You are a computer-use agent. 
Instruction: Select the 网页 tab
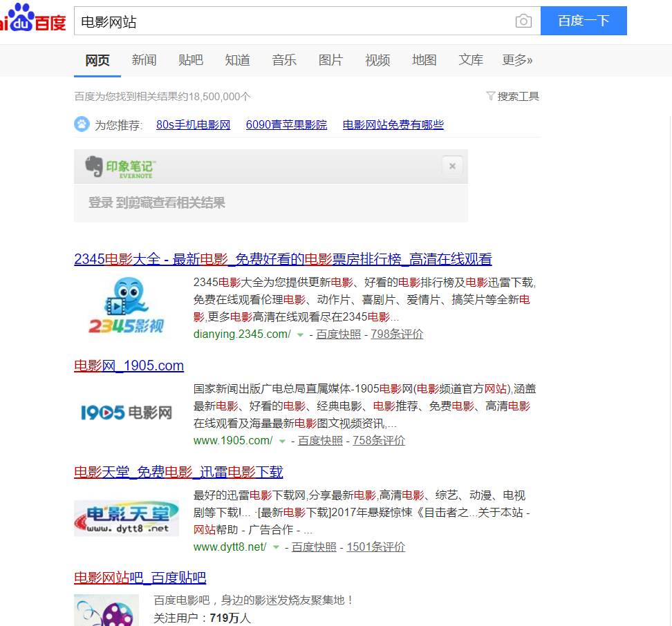coord(97,60)
